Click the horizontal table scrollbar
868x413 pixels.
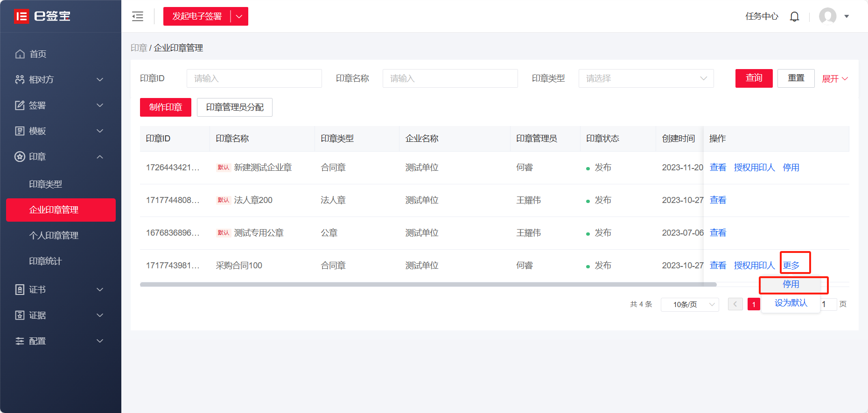(428, 285)
